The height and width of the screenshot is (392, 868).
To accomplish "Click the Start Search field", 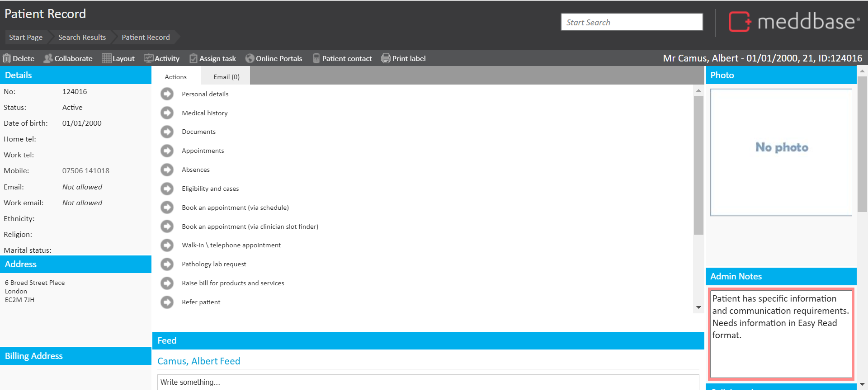I will pyautogui.click(x=632, y=22).
